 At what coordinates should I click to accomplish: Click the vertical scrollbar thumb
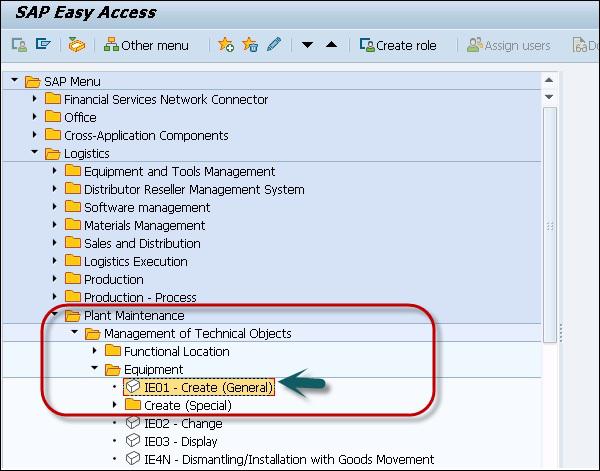click(x=549, y=225)
